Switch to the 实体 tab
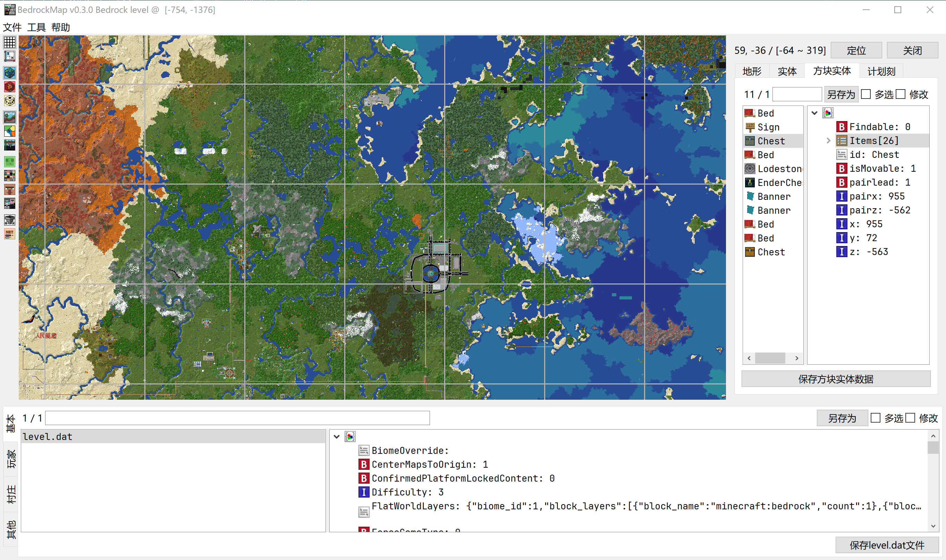 [x=787, y=71]
